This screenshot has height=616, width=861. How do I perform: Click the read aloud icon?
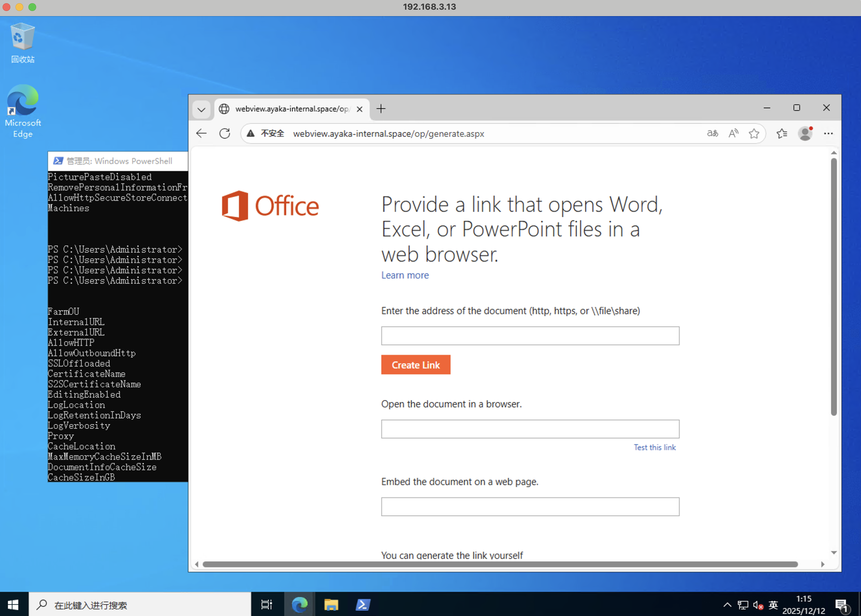[x=733, y=134]
